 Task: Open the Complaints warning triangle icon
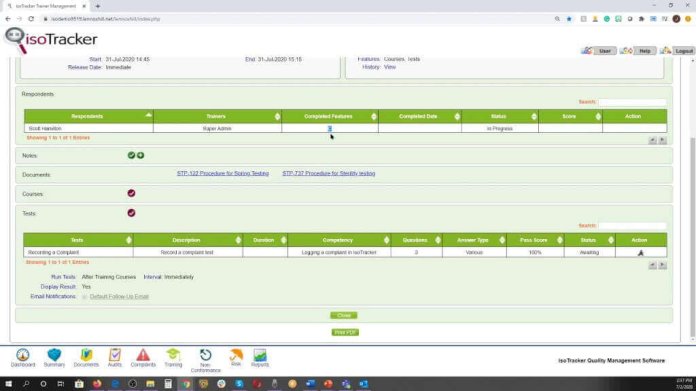click(x=143, y=358)
